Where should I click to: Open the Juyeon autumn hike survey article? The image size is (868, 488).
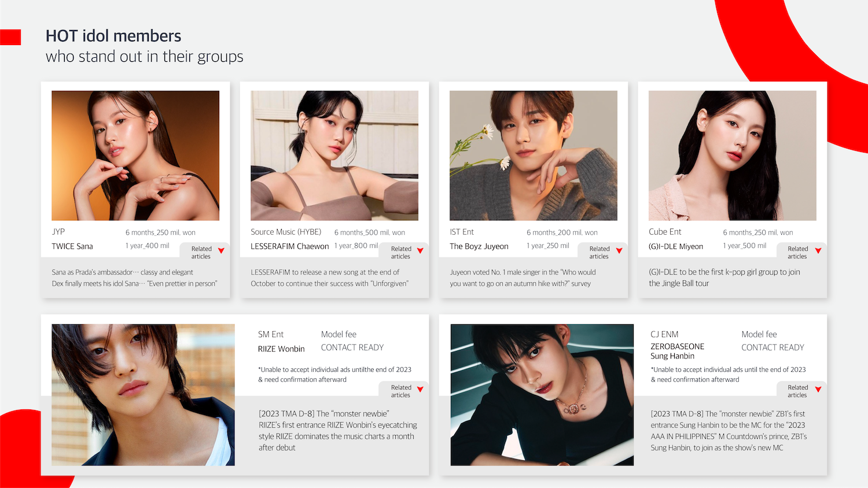pos(523,278)
